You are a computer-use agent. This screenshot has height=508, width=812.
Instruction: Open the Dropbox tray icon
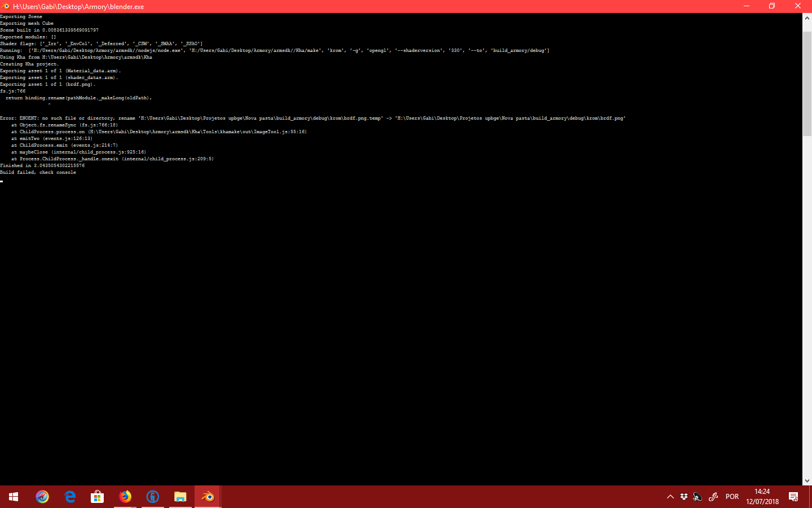point(684,497)
